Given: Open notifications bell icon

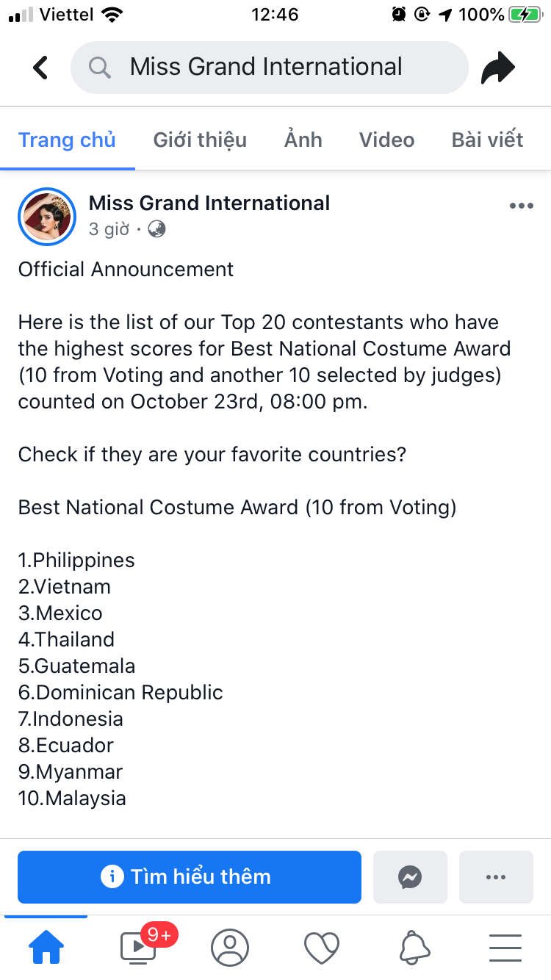Looking at the screenshot, I should coord(414,948).
